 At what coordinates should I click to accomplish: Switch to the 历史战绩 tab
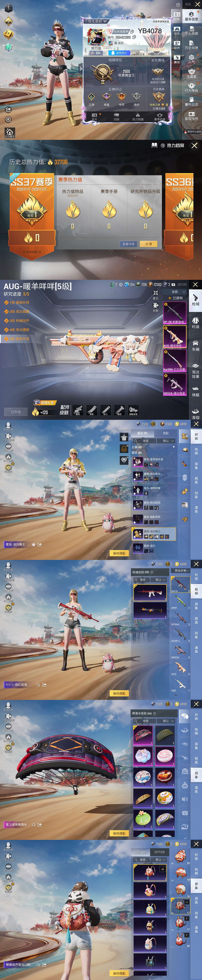191,45
